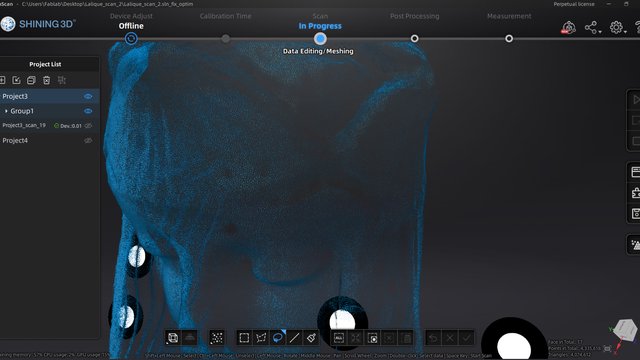The width and height of the screenshot is (640, 360).
Task: Select the line selection tool
Action: (294, 338)
